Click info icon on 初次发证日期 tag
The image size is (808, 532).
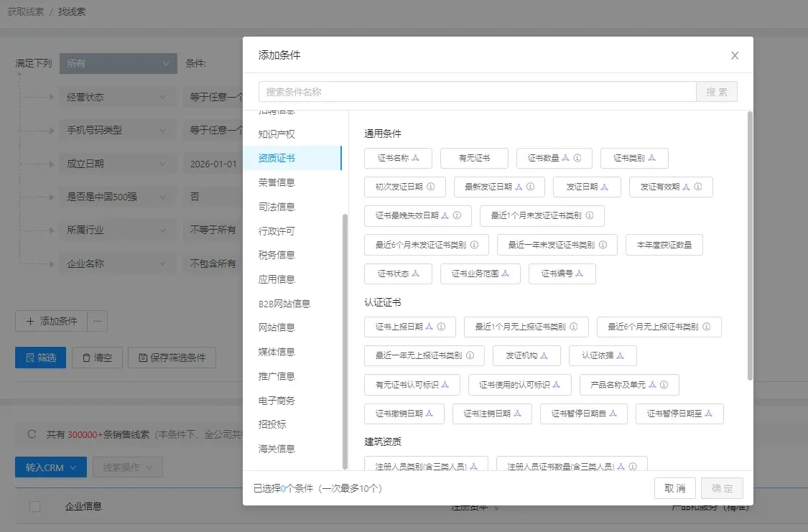tap(430, 187)
